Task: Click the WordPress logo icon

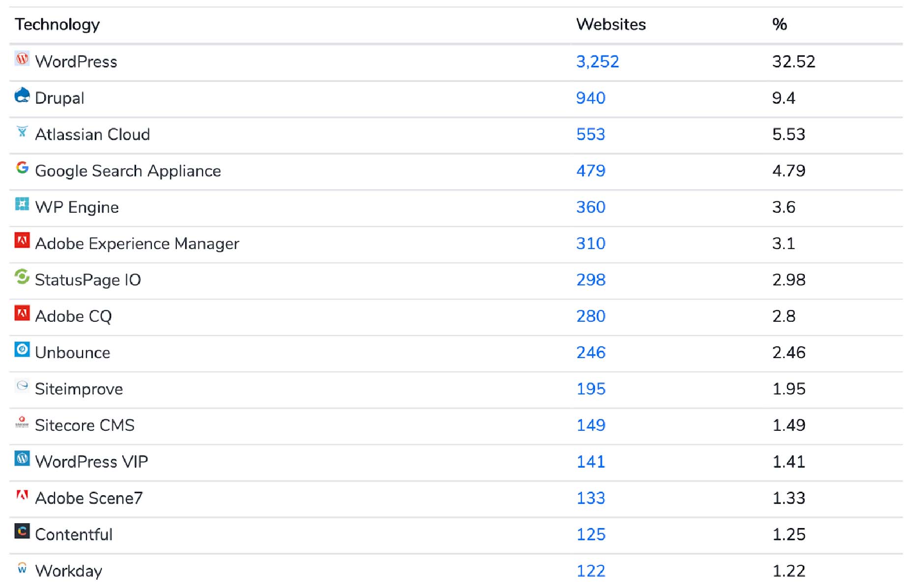Action: pyautogui.click(x=22, y=59)
